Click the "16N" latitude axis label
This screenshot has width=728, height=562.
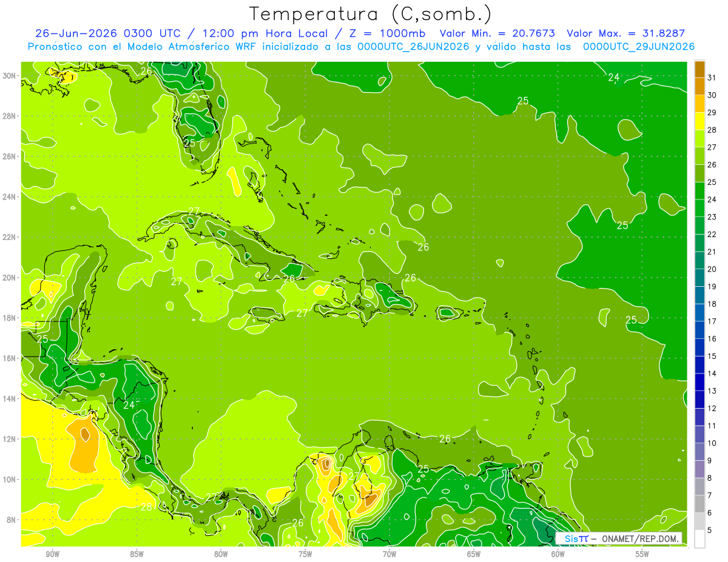pos(10,358)
